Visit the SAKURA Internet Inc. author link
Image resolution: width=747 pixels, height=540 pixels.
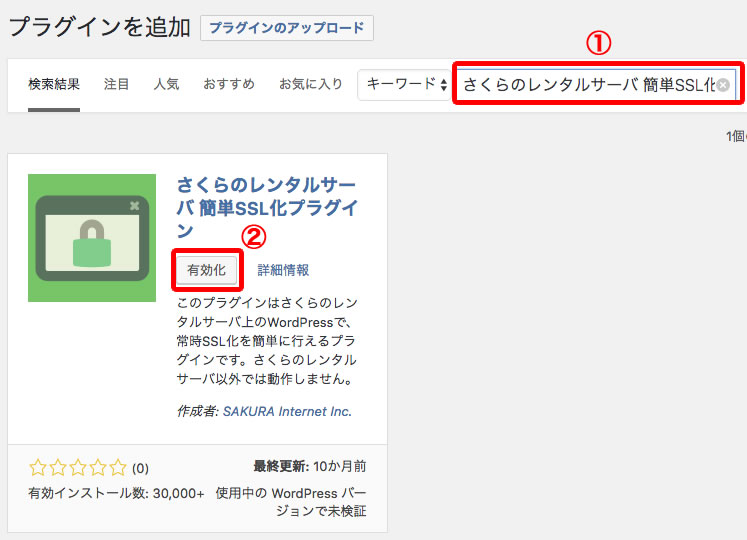(x=287, y=411)
